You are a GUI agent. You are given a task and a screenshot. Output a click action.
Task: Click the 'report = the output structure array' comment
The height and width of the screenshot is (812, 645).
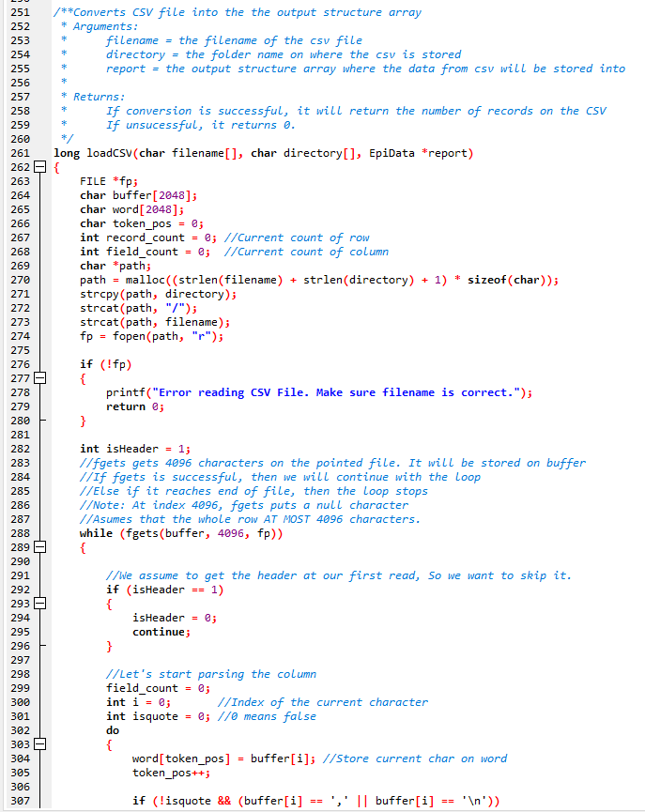[365, 69]
